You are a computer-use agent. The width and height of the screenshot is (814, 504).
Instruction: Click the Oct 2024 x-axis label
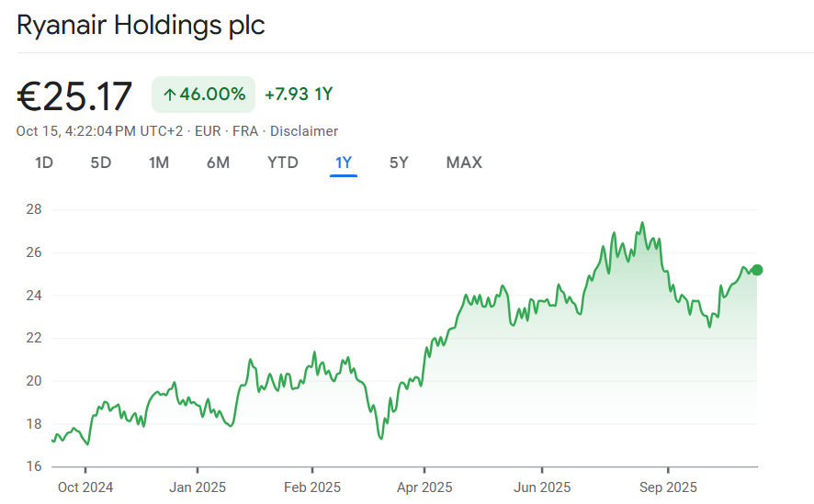point(85,487)
